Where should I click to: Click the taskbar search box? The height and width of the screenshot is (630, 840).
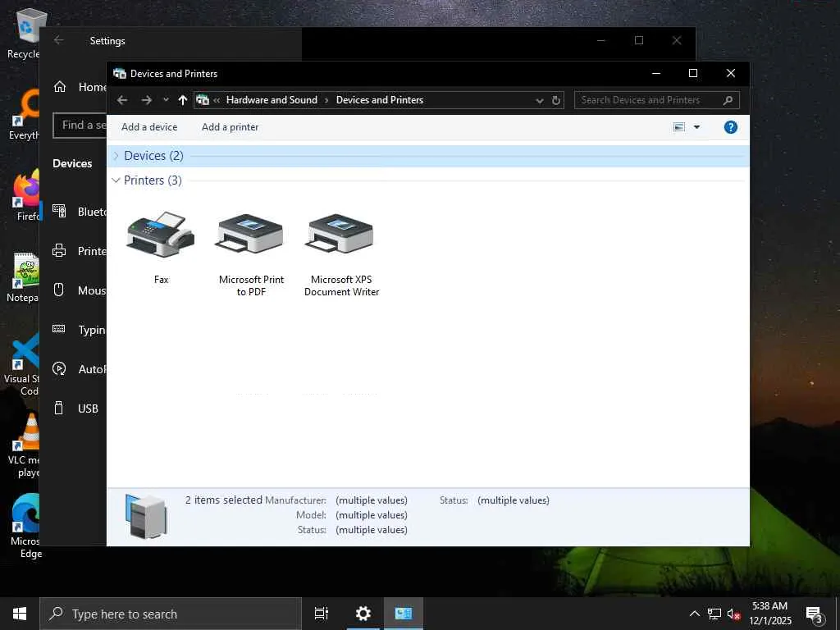pos(171,614)
